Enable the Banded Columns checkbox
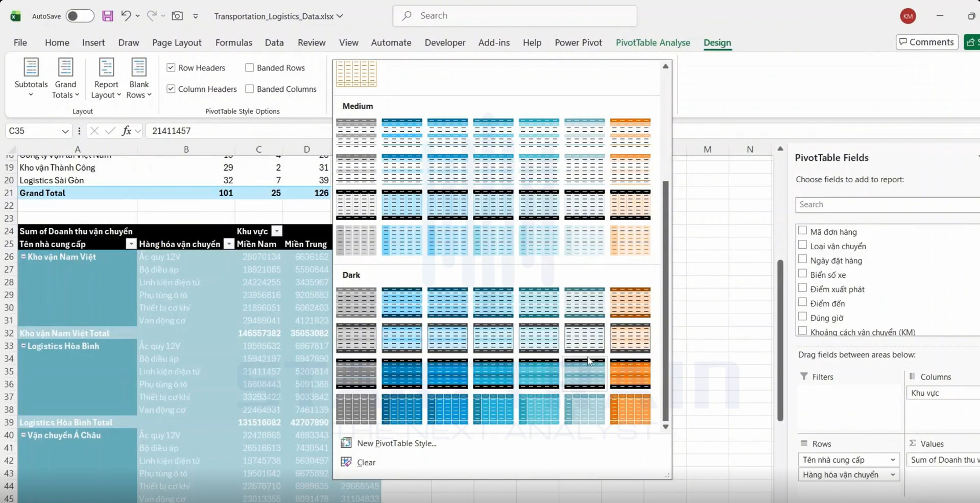 (x=250, y=89)
